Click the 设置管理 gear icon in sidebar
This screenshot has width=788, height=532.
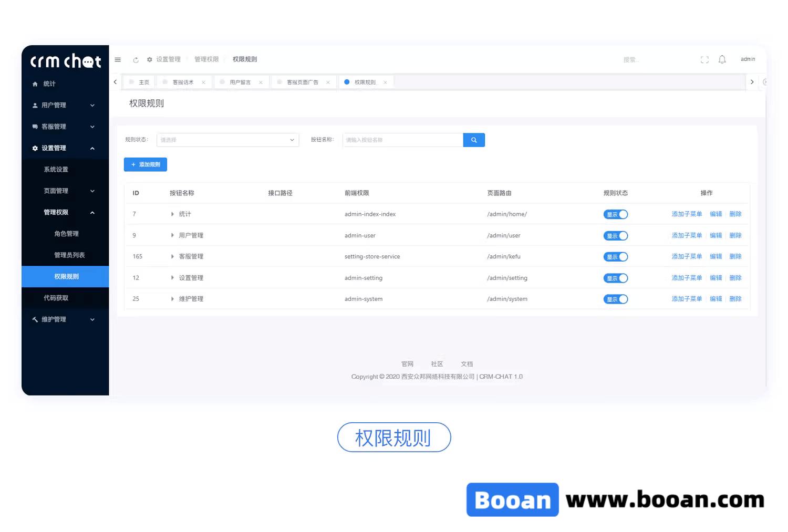(x=35, y=148)
